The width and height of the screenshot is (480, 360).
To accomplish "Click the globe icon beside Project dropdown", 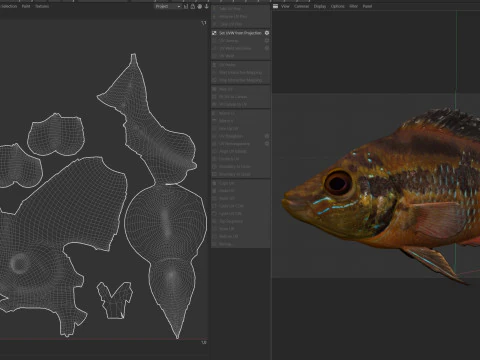I will point(199,6).
